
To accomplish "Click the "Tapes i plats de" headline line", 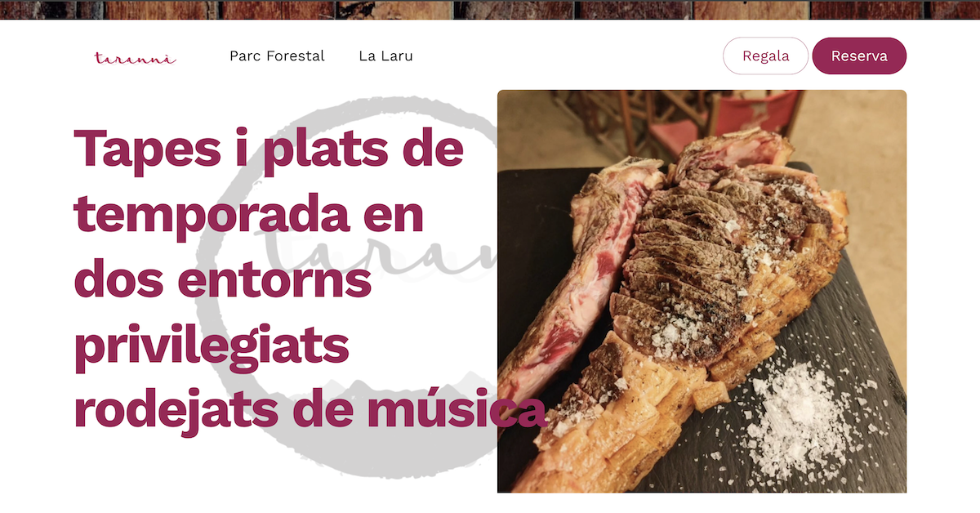I will pos(269,149).
